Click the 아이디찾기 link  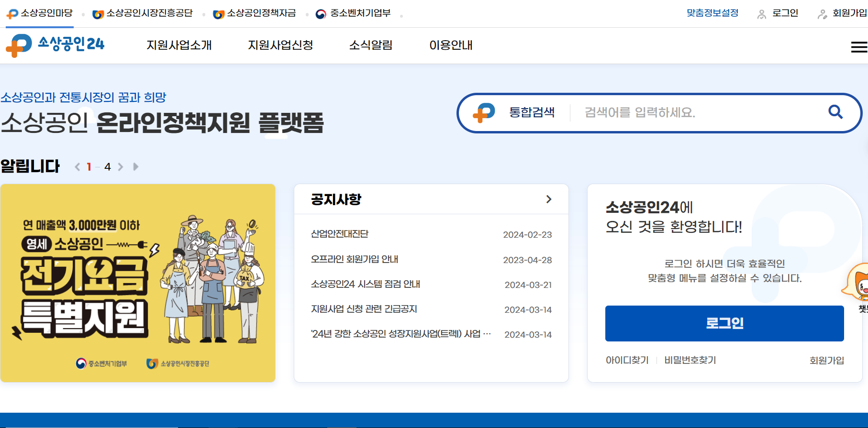[627, 360]
